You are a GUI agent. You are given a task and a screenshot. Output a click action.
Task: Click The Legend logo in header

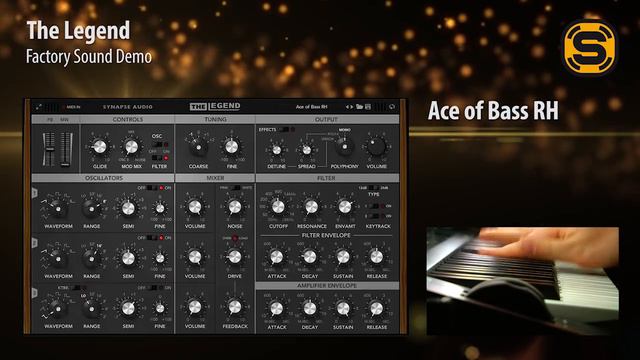[x=215, y=107]
